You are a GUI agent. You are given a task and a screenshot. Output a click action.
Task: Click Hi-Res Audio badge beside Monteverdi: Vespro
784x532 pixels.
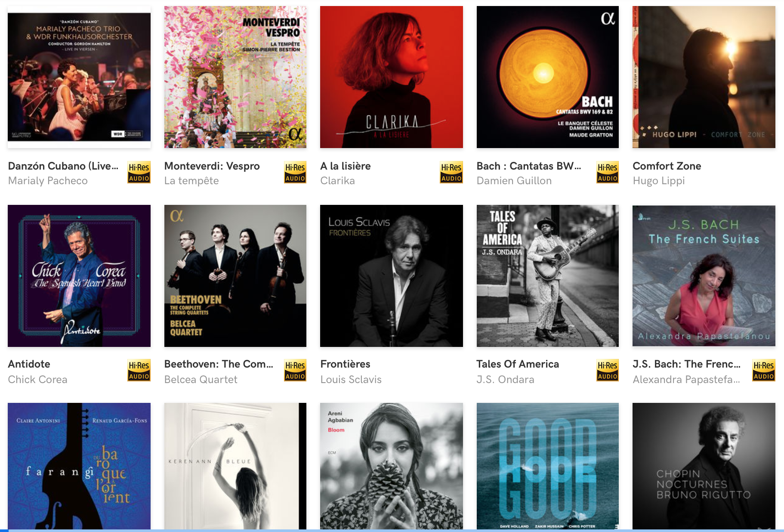pos(295,172)
